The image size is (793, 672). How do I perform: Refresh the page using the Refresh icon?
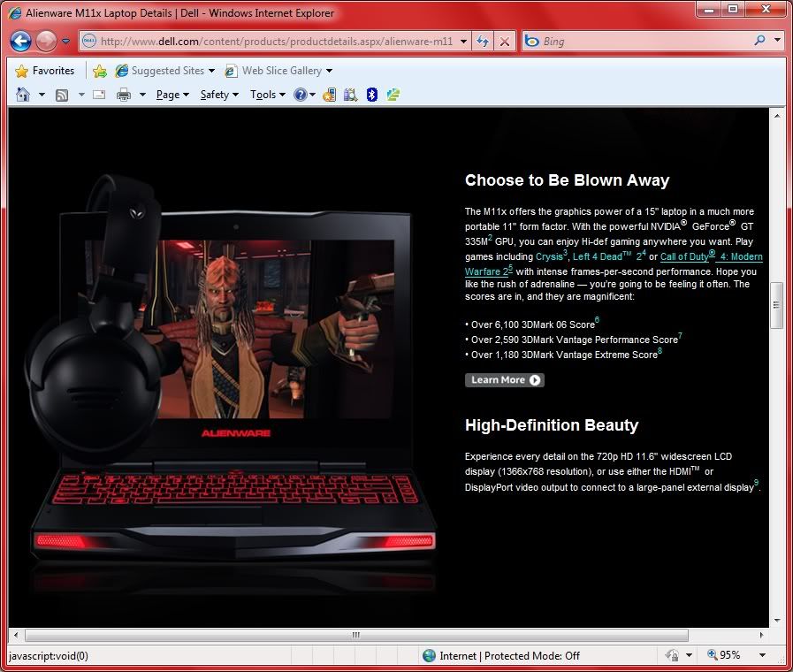coord(483,42)
